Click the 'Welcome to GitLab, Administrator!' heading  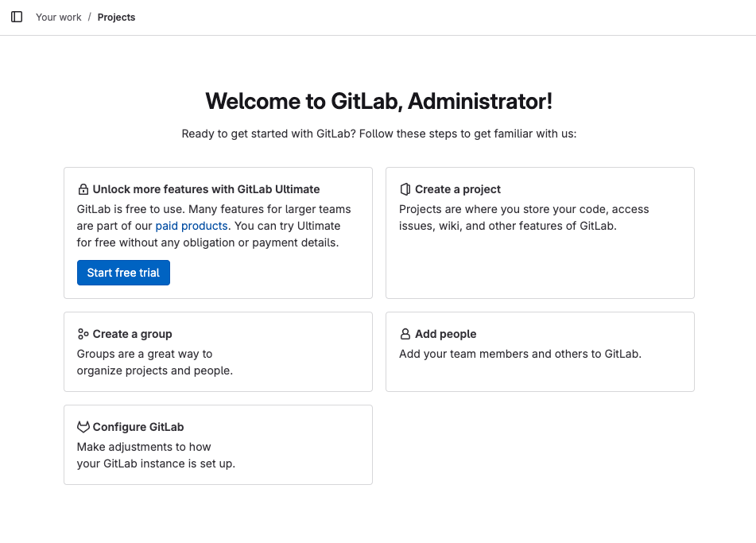378,101
